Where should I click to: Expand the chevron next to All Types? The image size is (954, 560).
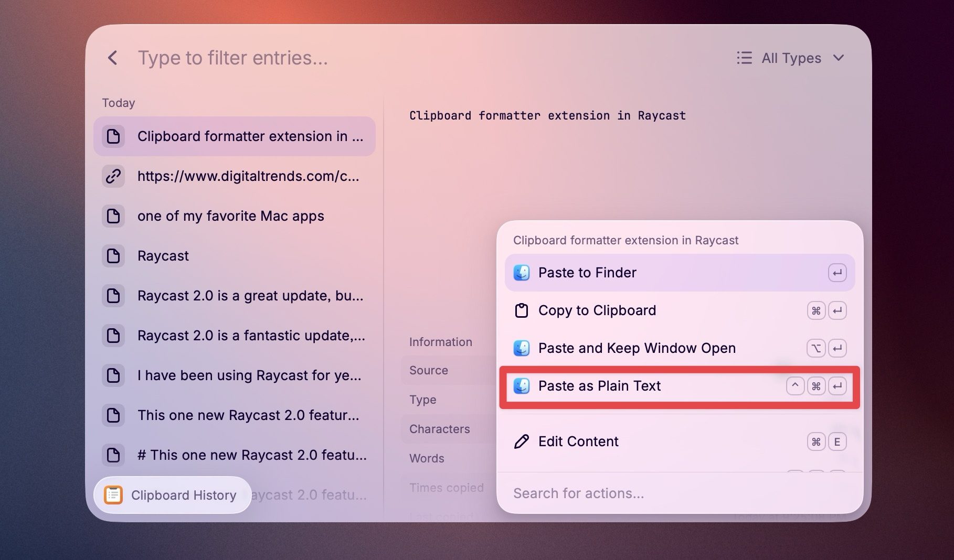[839, 58]
